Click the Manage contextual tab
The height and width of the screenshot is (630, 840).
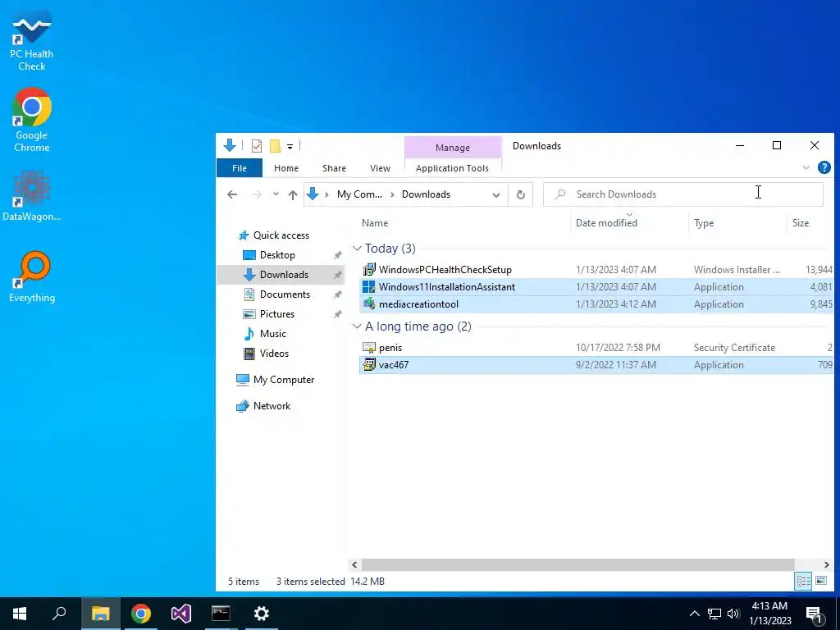[453, 148]
